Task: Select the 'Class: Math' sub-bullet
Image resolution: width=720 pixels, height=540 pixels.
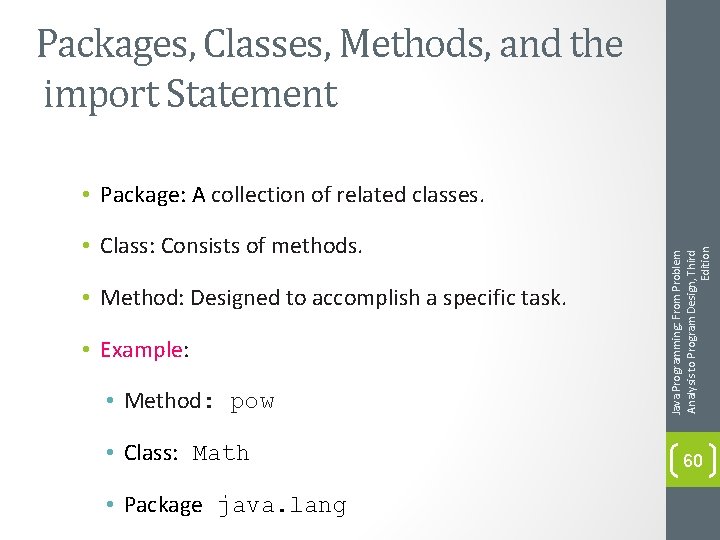Action: click(187, 453)
